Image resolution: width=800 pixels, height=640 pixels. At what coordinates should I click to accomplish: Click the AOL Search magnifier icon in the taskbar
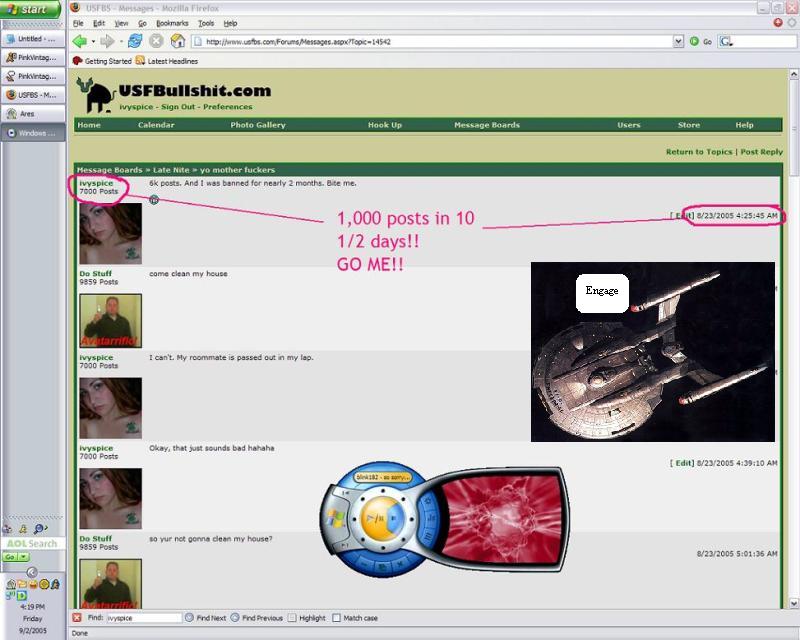coord(40,529)
